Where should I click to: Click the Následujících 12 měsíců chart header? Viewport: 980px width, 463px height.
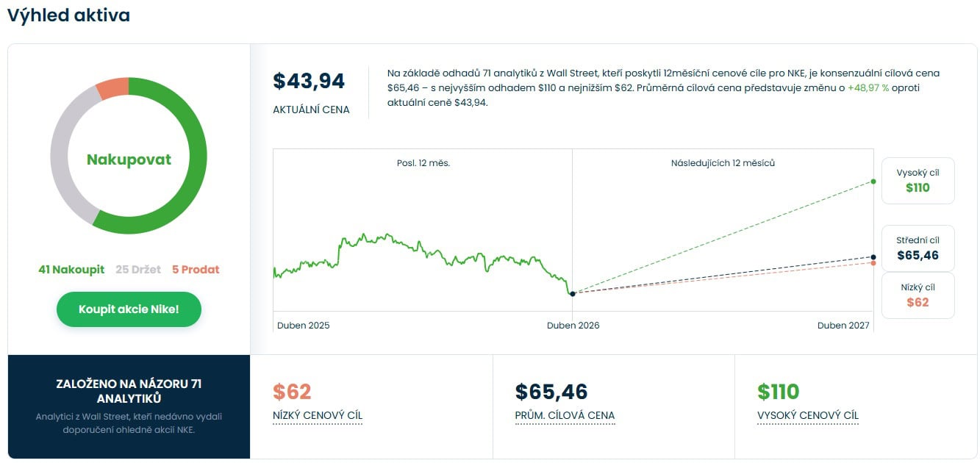pyautogui.click(x=723, y=163)
